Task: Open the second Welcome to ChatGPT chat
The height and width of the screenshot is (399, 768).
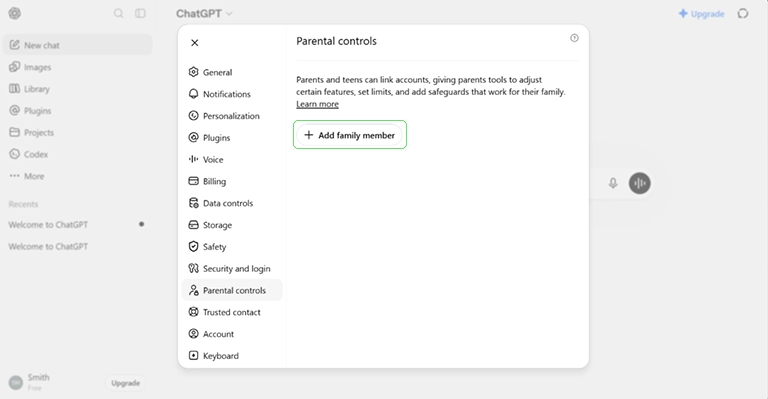Action: coord(77,246)
